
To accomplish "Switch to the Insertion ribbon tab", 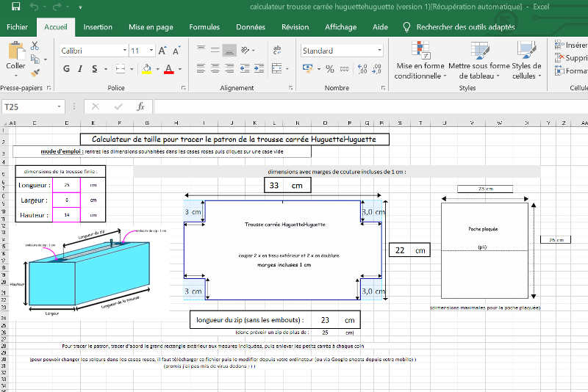I will pyautogui.click(x=98, y=27).
